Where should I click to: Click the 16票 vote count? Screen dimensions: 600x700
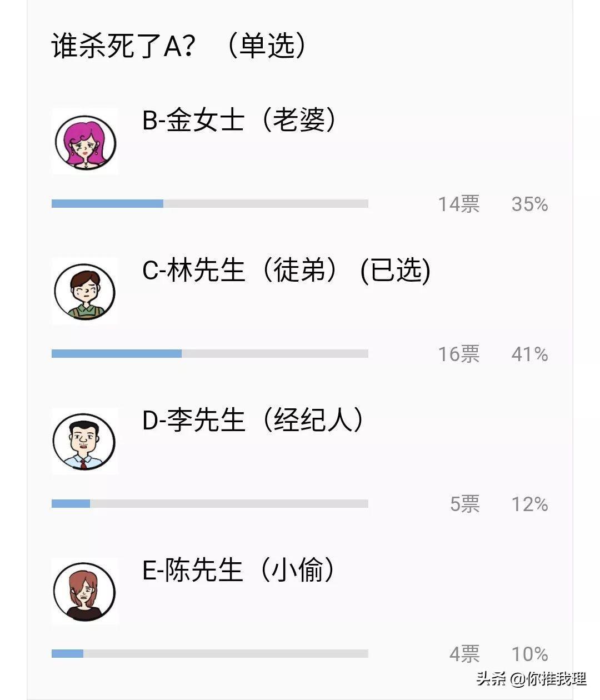click(459, 354)
